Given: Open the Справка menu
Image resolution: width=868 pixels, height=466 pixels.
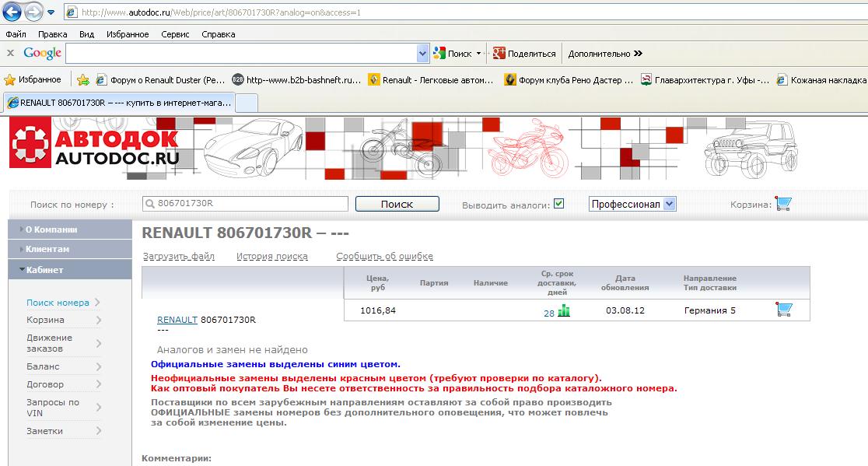Looking at the screenshot, I should coord(218,34).
